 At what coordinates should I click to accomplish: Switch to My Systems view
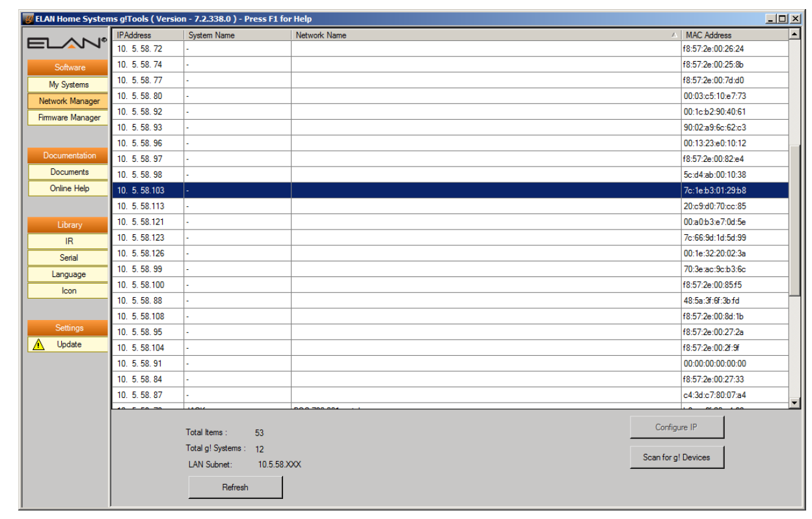68,85
